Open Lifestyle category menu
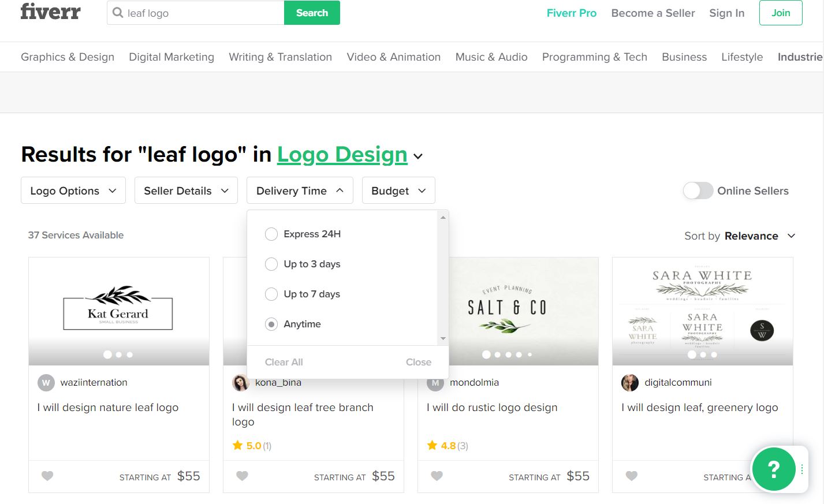 pos(742,57)
